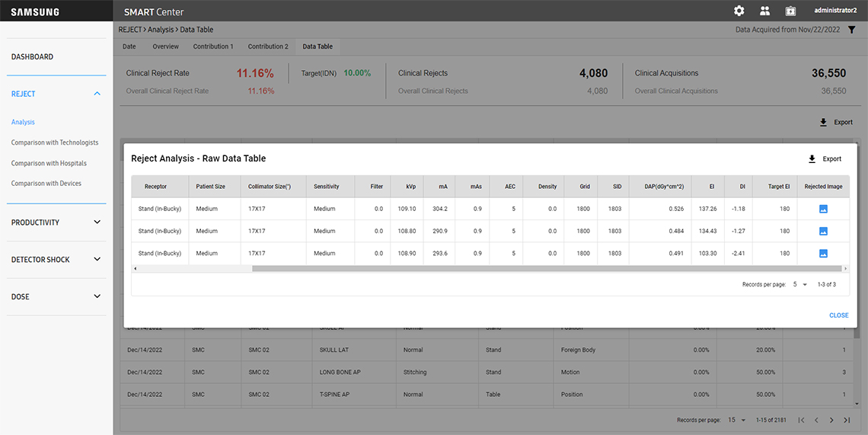
Task: Open the DASHBOARD menu item
Action: pos(32,57)
